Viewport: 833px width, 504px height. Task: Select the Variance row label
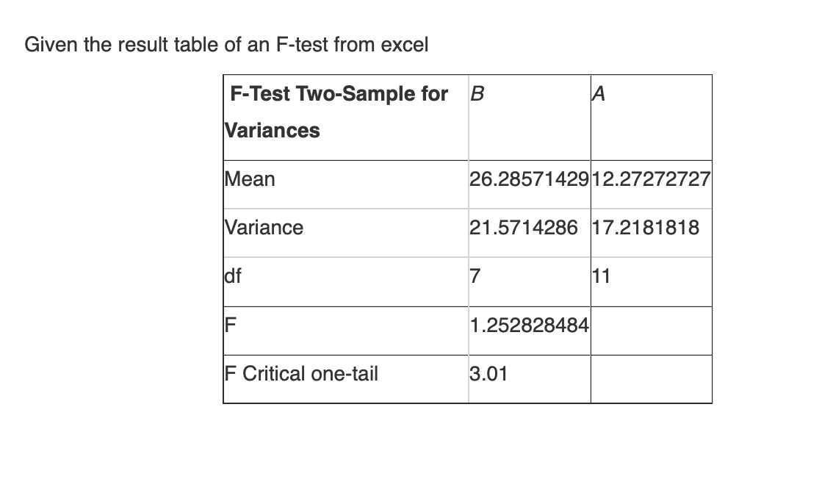(x=264, y=227)
